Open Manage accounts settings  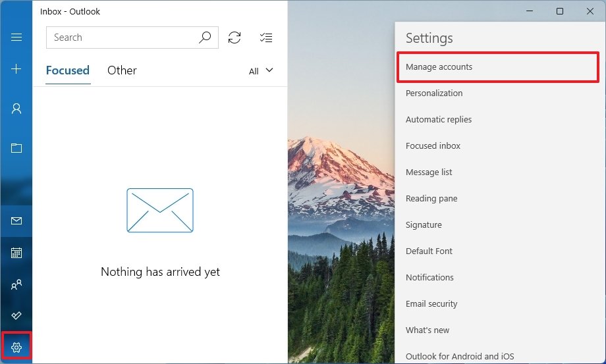point(498,66)
